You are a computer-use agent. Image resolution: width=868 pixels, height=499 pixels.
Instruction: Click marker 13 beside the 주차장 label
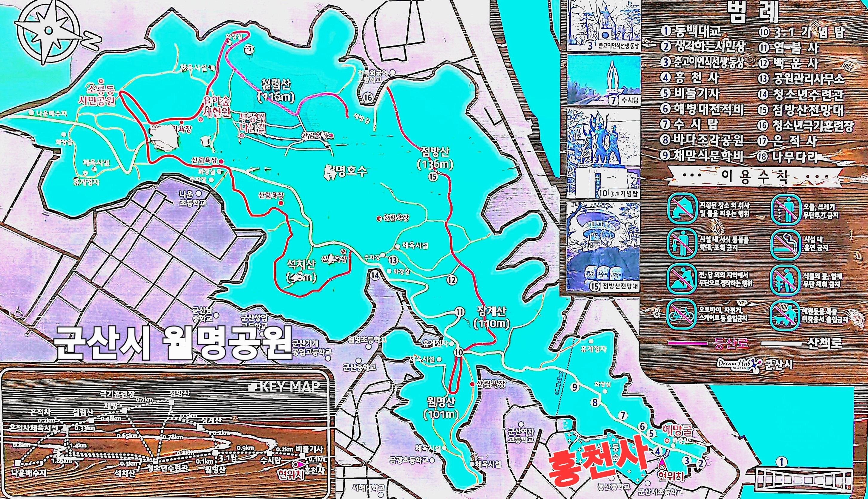tap(393, 261)
